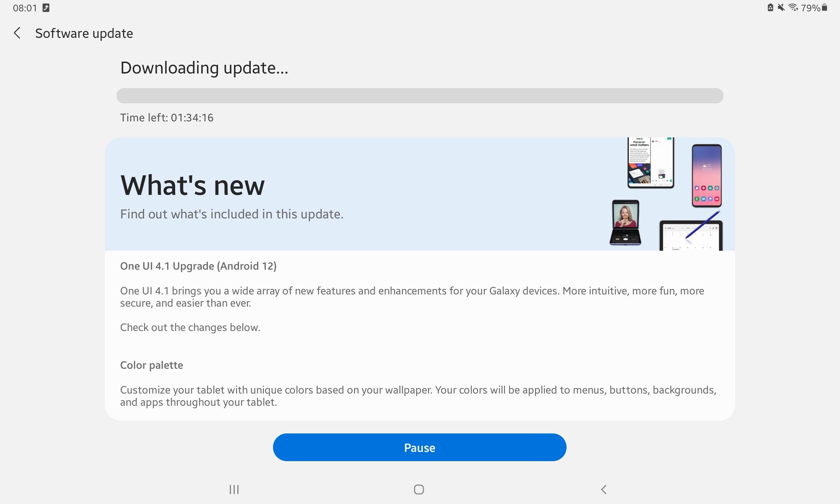This screenshot has height=504, width=840.
Task: Tap the battery saver lock status icon
Action: click(x=770, y=8)
